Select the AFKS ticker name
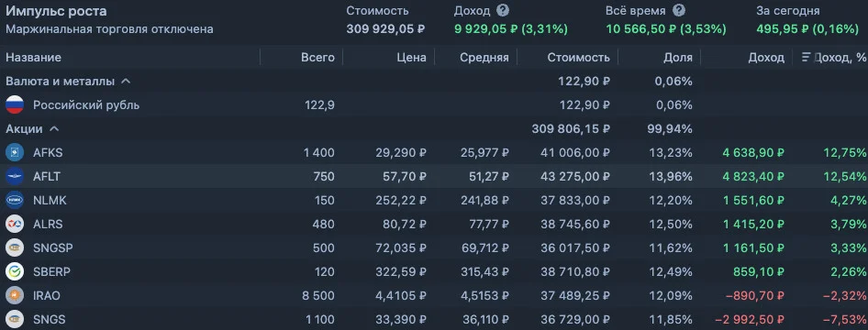 point(48,152)
